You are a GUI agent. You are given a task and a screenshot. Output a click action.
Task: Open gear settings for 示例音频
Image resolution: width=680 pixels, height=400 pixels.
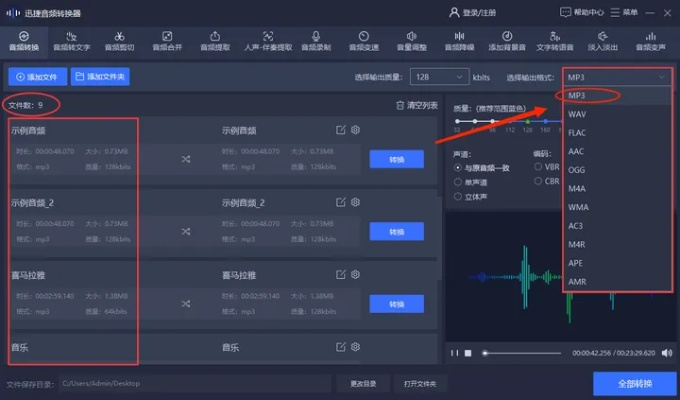click(356, 130)
